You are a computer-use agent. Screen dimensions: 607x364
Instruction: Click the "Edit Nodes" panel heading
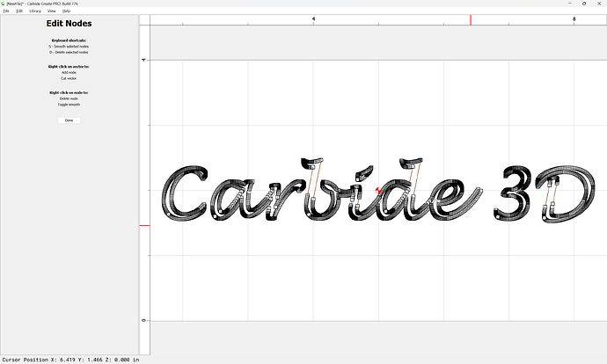point(69,24)
